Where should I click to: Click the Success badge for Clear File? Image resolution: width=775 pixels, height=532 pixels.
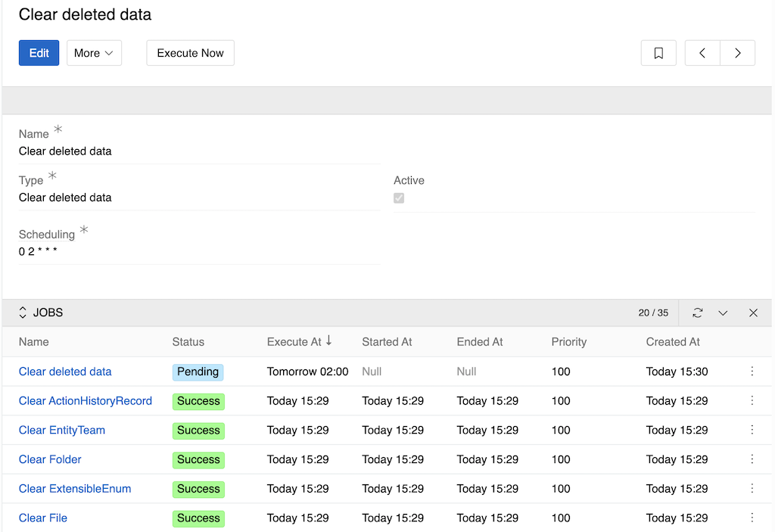(x=198, y=518)
